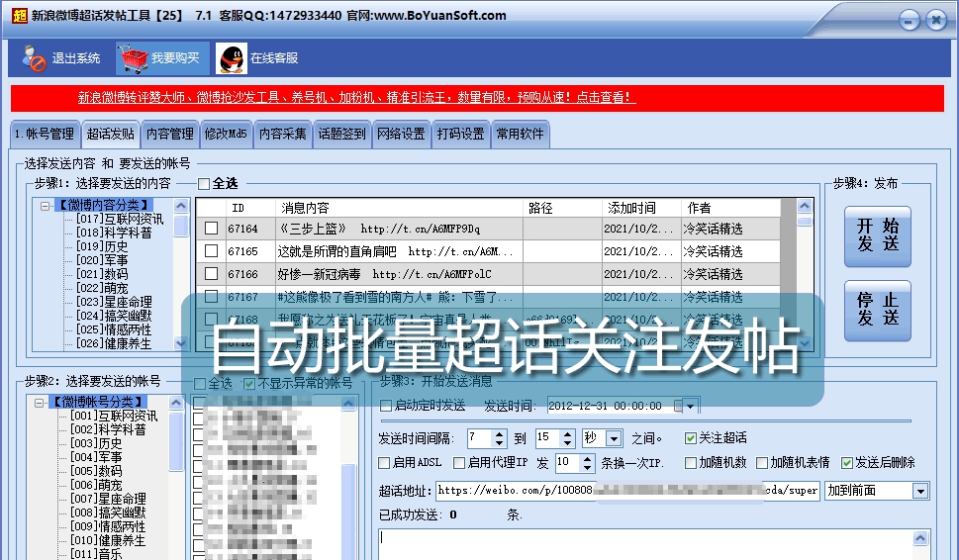Increase the IP change count 10
The image size is (959, 560).
coord(587,458)
